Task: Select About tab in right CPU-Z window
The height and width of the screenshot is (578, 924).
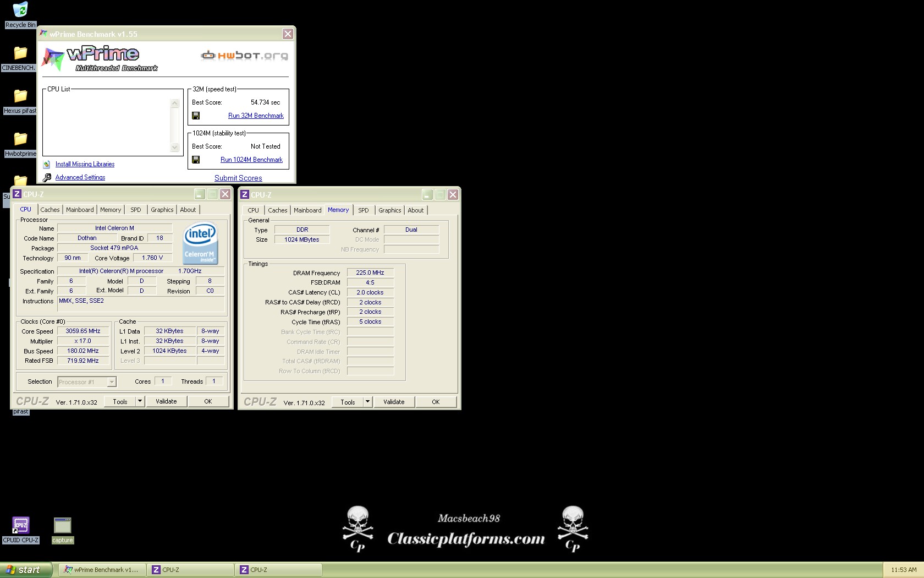Action: click(x=416, y=210)
